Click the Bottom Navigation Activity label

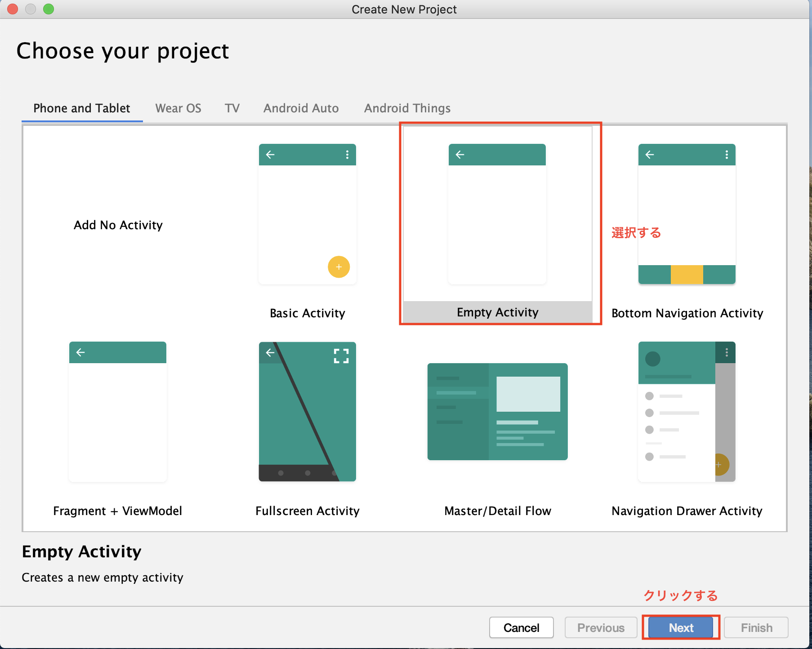point(687,313)
